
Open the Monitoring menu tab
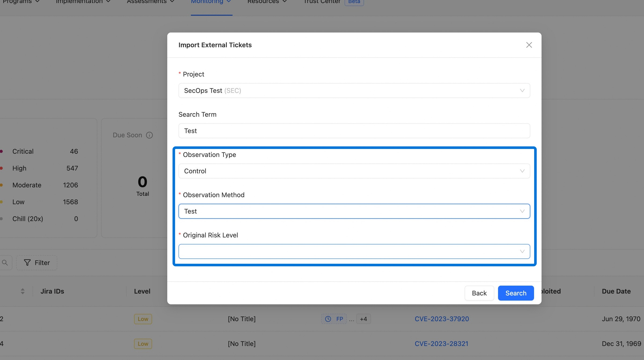[211, 2]
